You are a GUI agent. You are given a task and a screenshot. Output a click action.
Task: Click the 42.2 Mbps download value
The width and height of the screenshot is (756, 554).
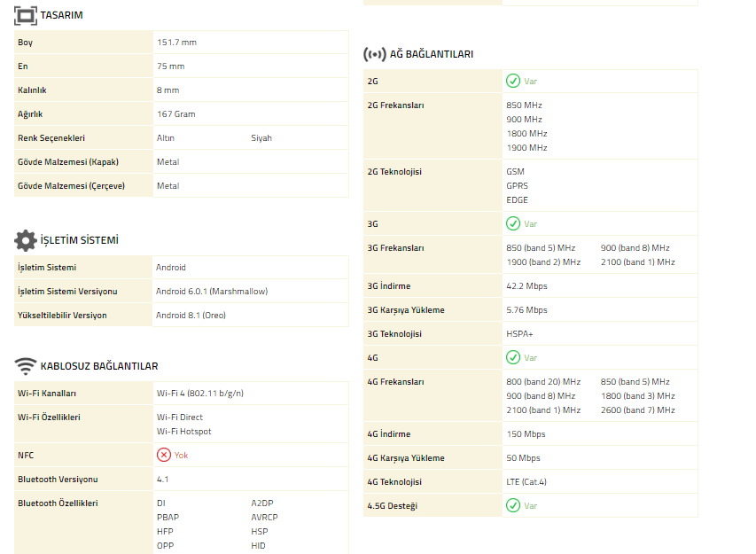point(527,286)
